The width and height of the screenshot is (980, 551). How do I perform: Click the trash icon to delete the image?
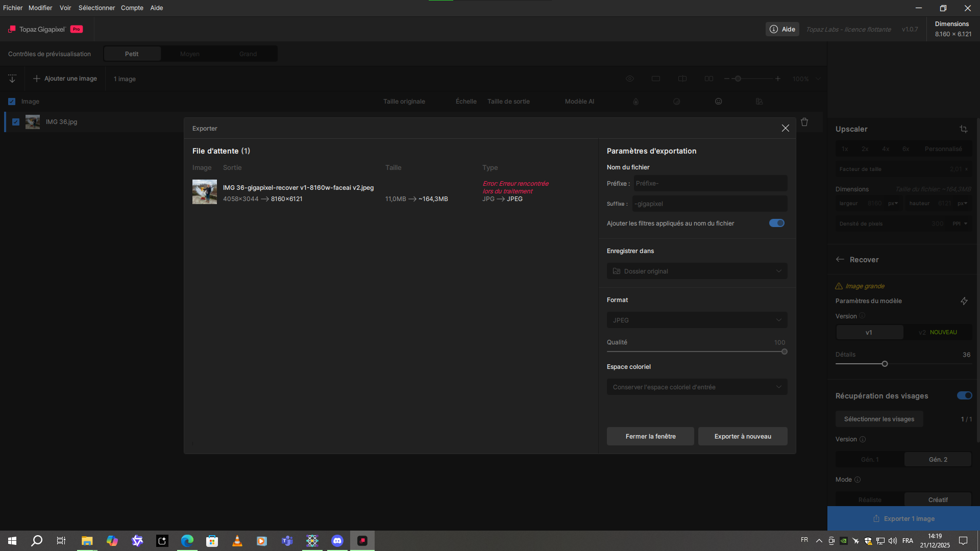(804, 122)
